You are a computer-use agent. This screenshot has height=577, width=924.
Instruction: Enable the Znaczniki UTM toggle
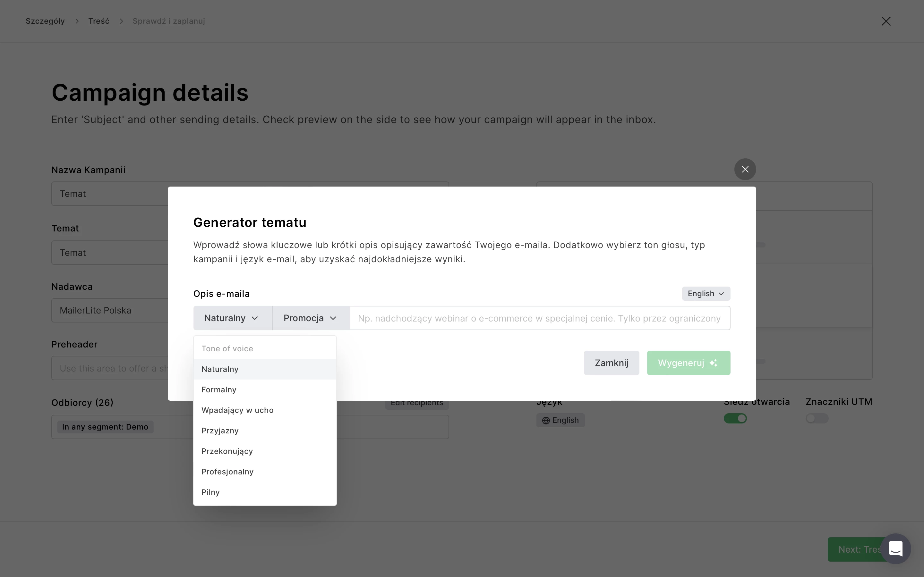tap(817, 418)
